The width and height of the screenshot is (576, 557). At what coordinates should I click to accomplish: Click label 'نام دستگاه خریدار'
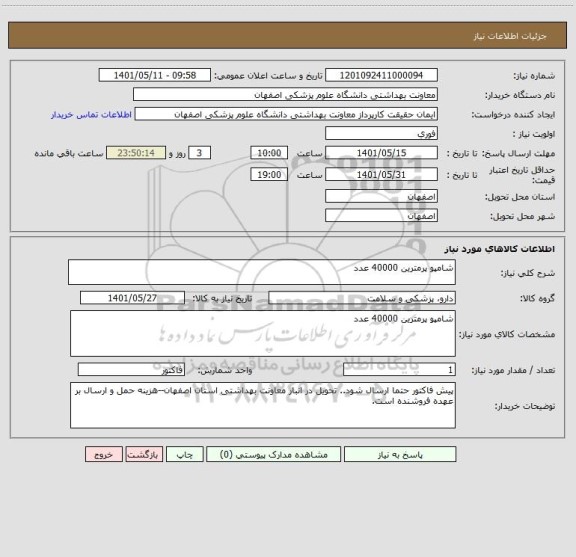tap(520, 95)
